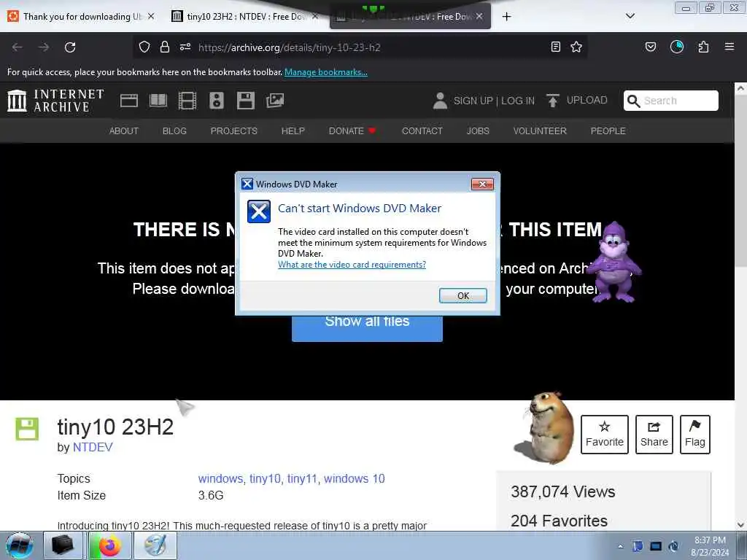Open the Manage bookmarks link
The image size is (747, 560).
(x=326, y=72)
